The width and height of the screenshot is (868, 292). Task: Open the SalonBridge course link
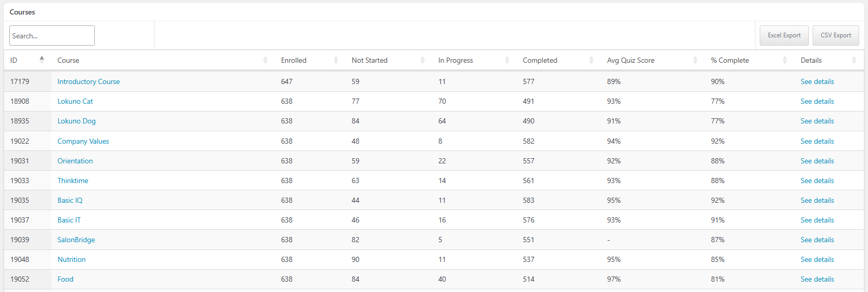point(76,240)
